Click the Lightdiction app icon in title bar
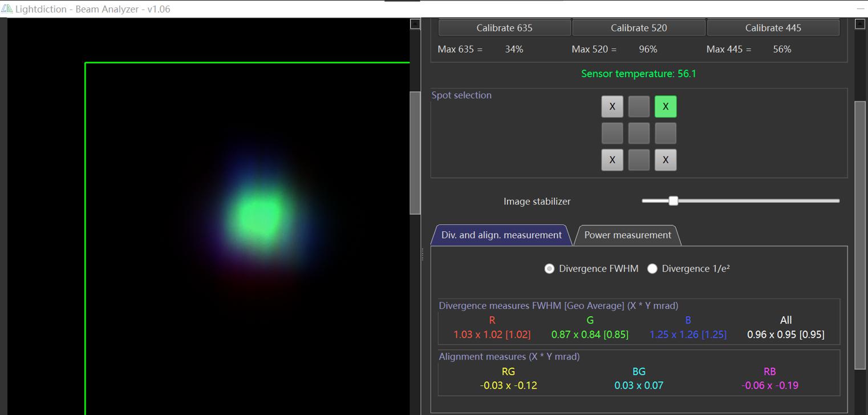This screenshot has height=415, width=868. (x=7, y=9)
